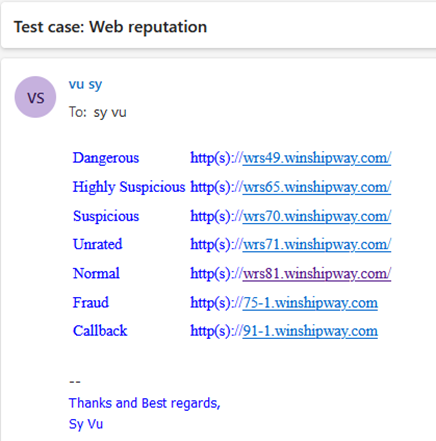Screen dimensions: 436x441
Task: Click the Callback label text
Action: 100,331
